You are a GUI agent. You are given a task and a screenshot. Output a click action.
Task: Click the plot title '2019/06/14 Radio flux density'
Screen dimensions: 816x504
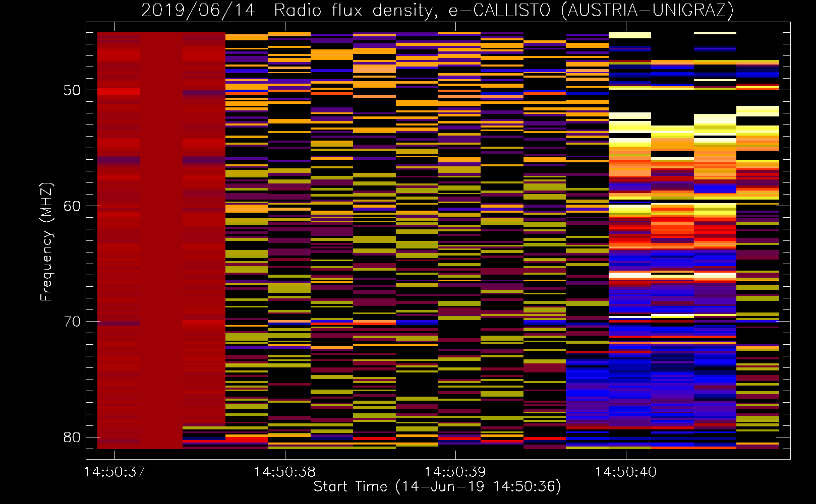437,10
